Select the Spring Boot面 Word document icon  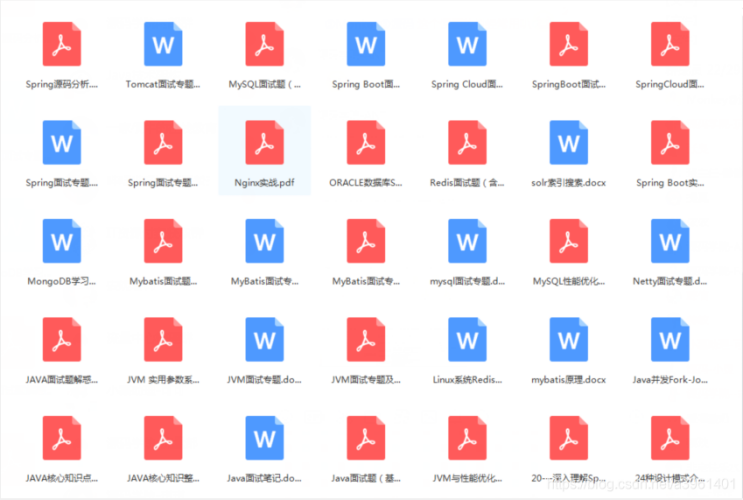[x=366, y=44]
